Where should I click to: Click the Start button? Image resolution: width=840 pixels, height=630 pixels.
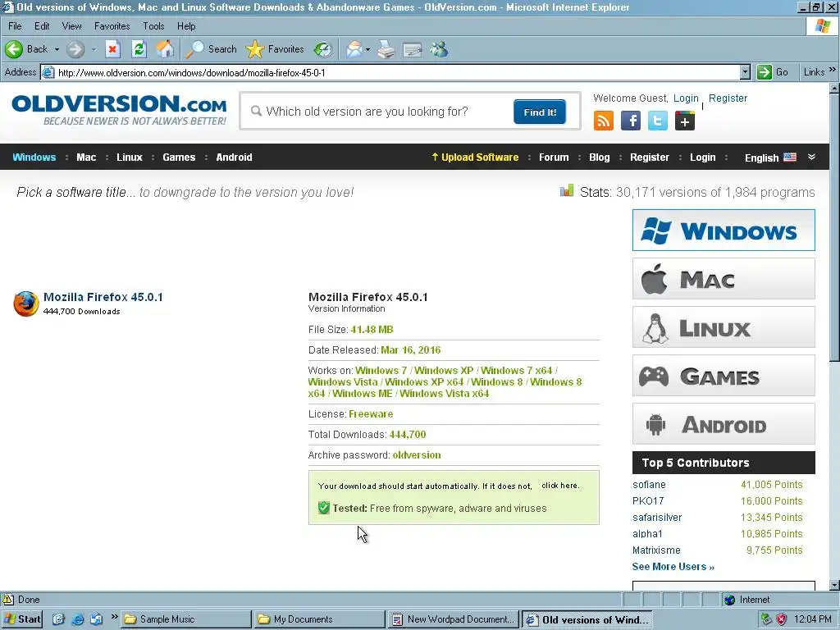tap(21, 619)
